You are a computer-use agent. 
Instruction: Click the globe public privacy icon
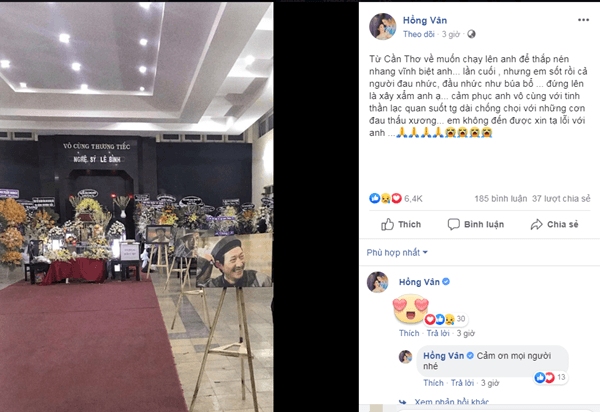pos(471,34)
